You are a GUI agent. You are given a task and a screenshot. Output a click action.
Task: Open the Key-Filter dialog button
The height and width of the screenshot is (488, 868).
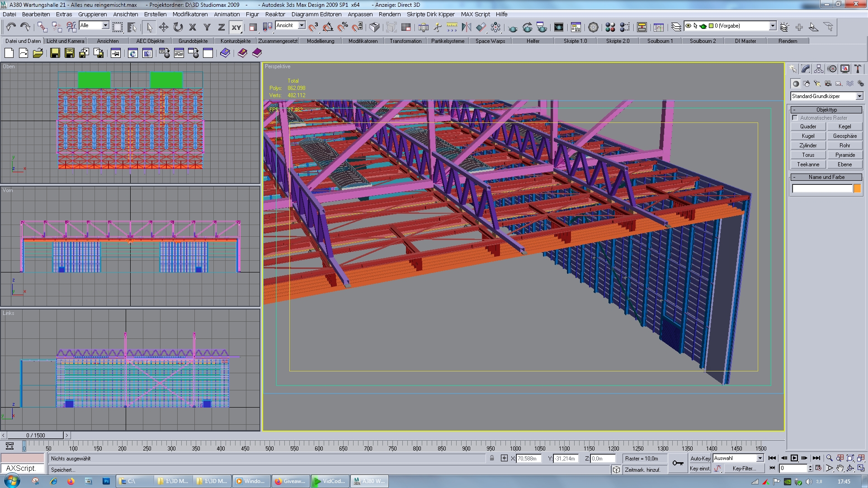pos(744,469)
